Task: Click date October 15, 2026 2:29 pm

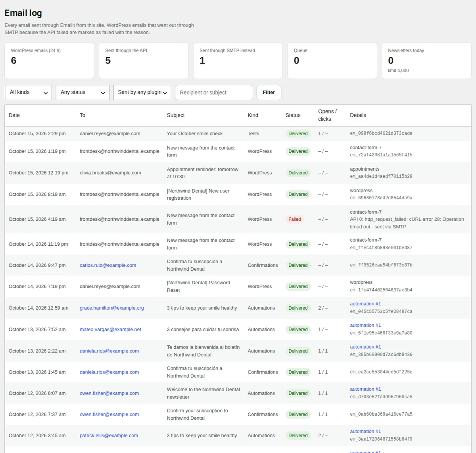Action: coord(37,134)
